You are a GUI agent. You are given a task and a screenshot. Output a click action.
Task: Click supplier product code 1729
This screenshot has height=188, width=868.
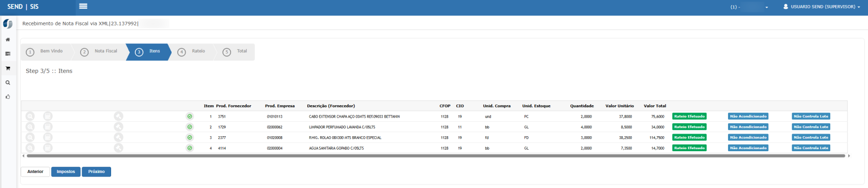point(222,127)
